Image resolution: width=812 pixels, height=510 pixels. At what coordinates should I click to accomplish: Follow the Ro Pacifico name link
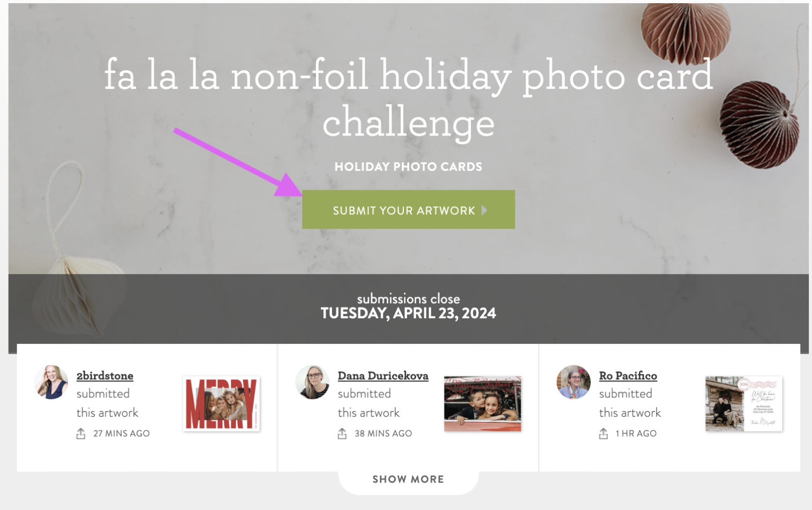[628, 376]
